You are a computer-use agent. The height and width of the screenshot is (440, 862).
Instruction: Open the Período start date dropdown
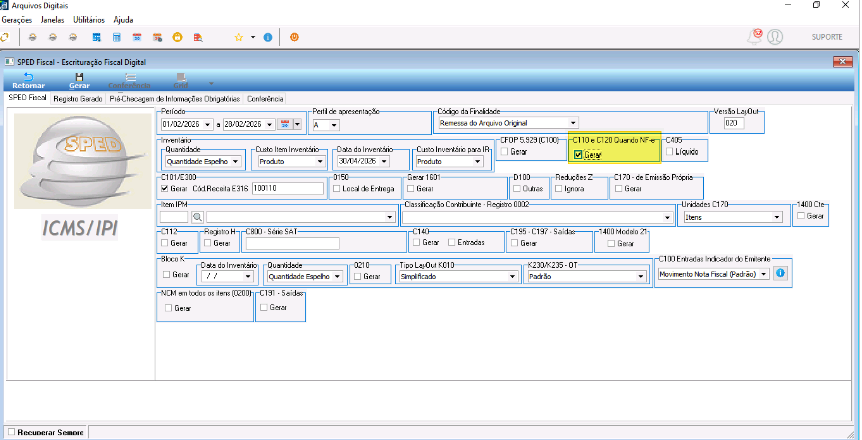(x=208, y=125)
